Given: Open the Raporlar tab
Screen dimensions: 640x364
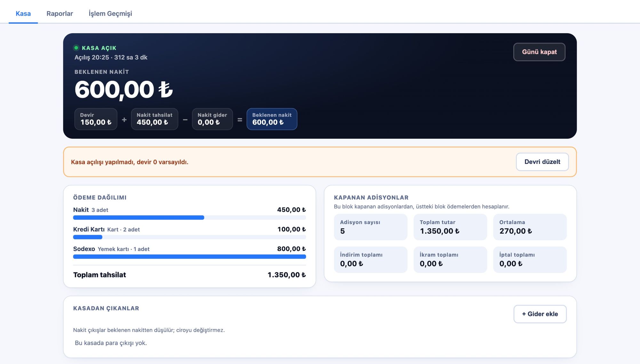Looking at the screenshot, I should (60, 13).
